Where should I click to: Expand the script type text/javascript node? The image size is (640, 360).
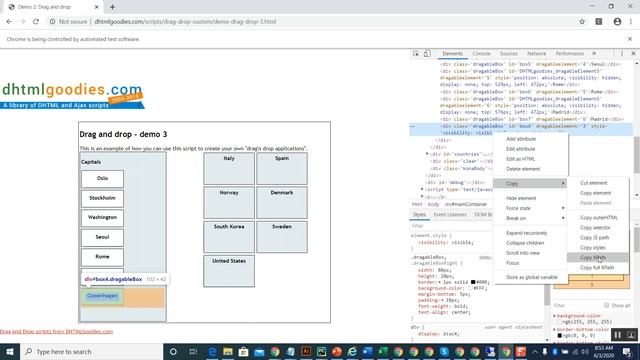[x=422, y=189]
